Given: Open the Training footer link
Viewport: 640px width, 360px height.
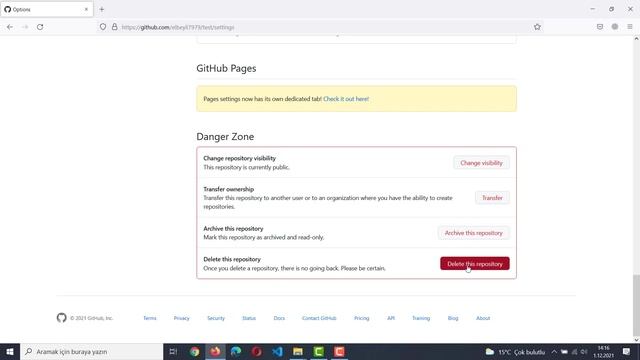Looking at the screenshot, I should coord(421,318).
